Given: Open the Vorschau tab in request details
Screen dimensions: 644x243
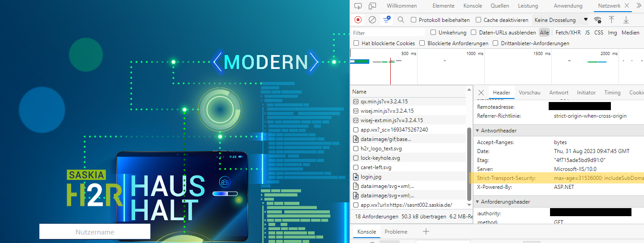Looking at the screenshot, I should pyautogui.click(x=529, y=93).
